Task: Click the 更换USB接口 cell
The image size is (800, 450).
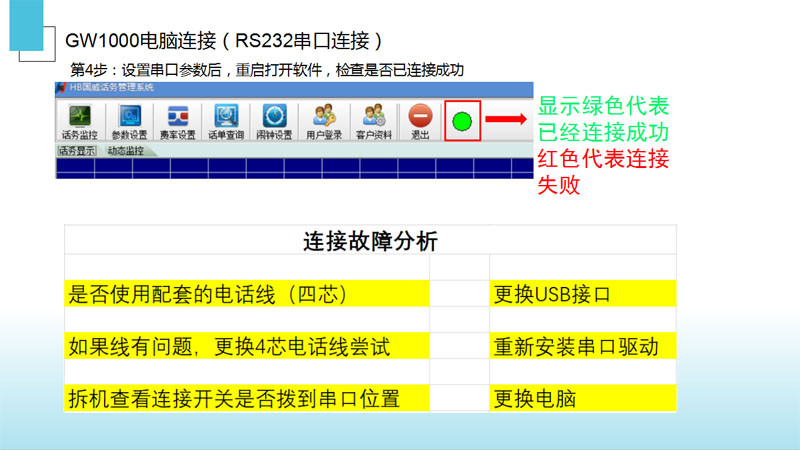Action: [x=582, y=294]
